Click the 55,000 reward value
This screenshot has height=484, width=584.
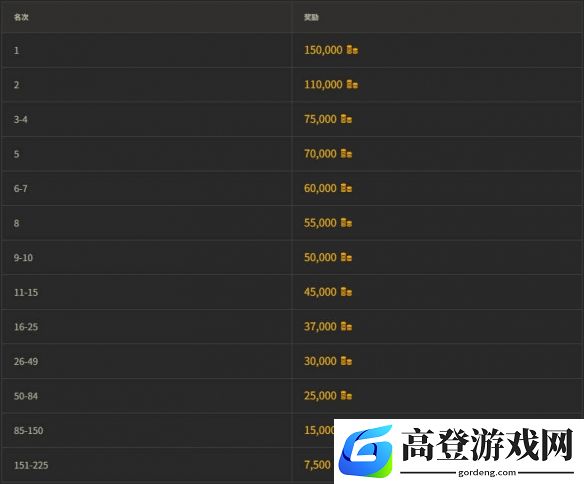point(320,223)
